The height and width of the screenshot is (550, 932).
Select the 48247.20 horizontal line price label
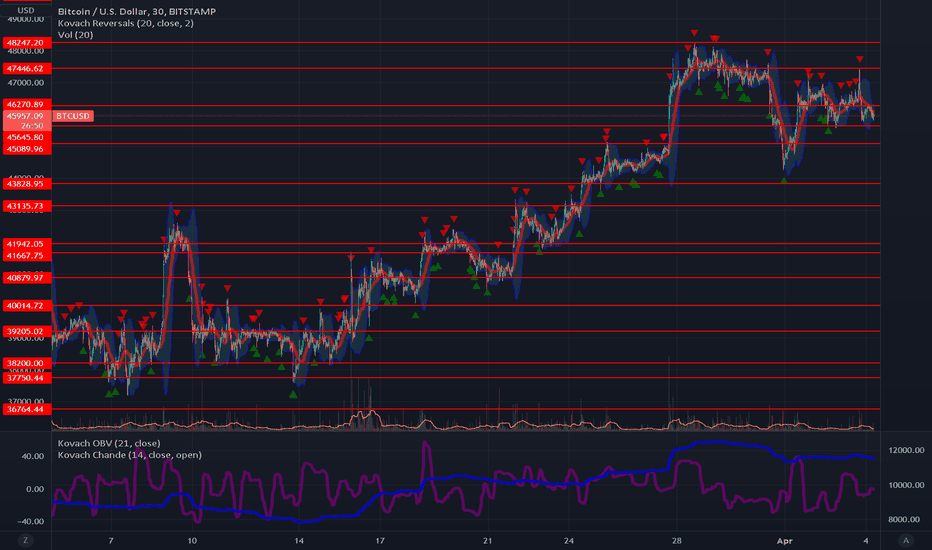(x=27, y=43)
